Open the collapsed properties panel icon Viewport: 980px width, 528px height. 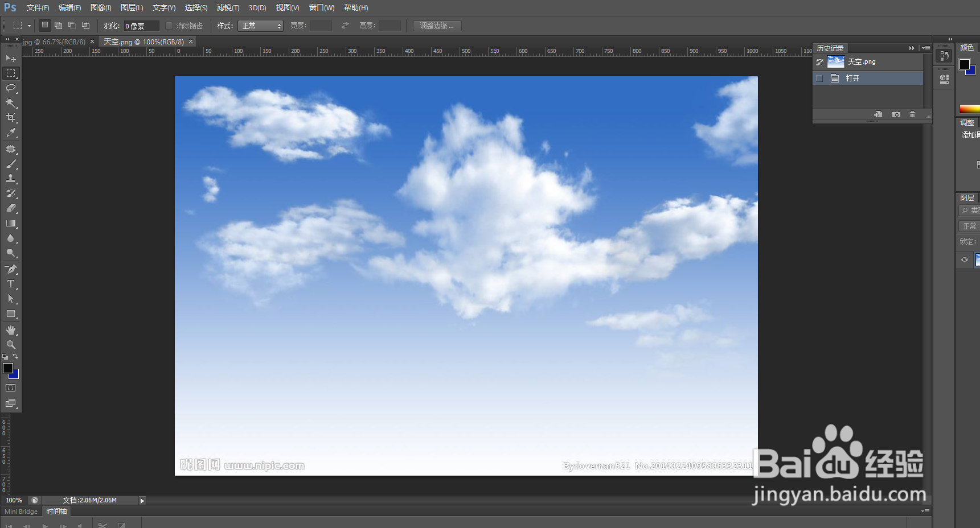point(944,79)
